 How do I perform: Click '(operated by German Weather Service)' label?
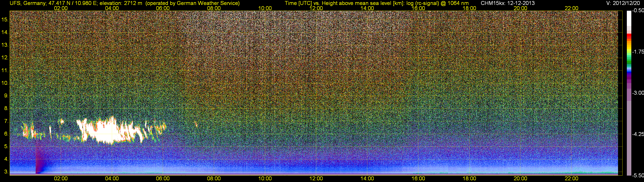pos(193,3)
